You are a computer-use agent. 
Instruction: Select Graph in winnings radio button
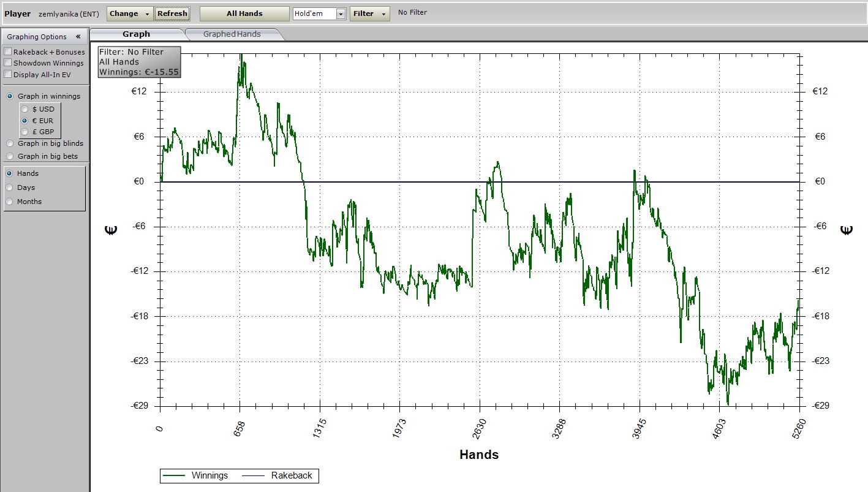click(x=10, y=96)
